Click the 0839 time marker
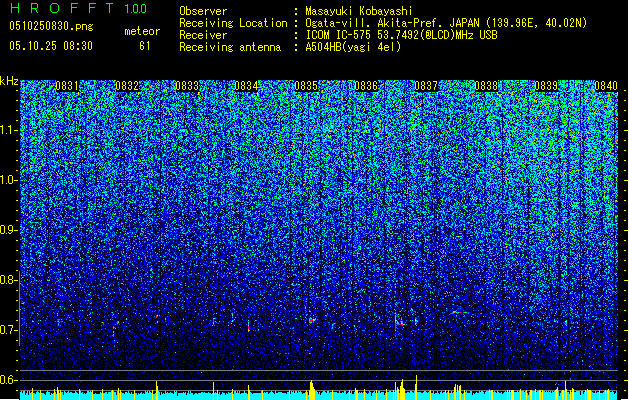Screen dimensions: 629x400 click(546, 86)
